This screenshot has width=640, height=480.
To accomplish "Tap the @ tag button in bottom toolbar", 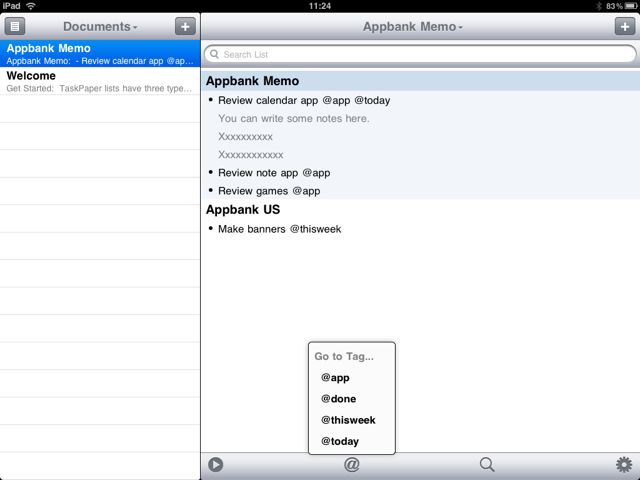I will pos(351,464).
